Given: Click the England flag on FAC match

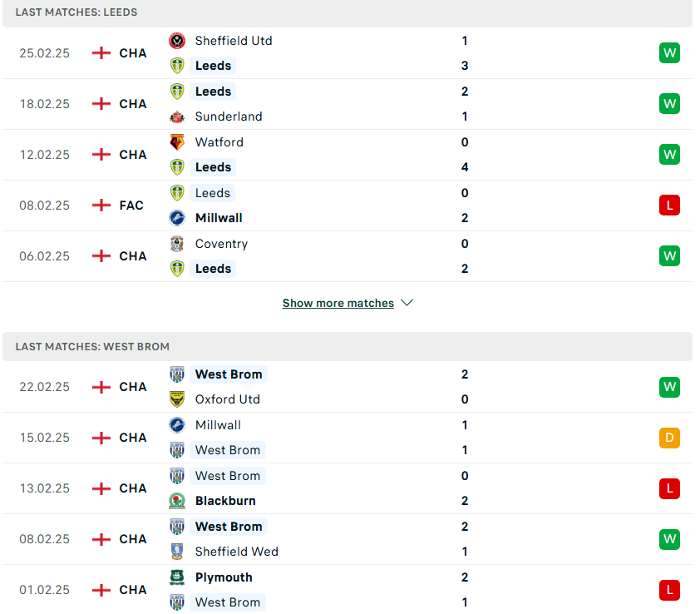Looking at the screenshot, I should pyautogui.click(x=101, y=205).
